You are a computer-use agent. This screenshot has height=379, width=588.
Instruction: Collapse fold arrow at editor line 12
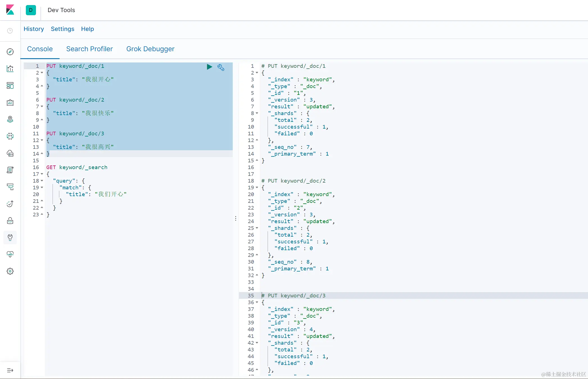(x=42, y=140)
